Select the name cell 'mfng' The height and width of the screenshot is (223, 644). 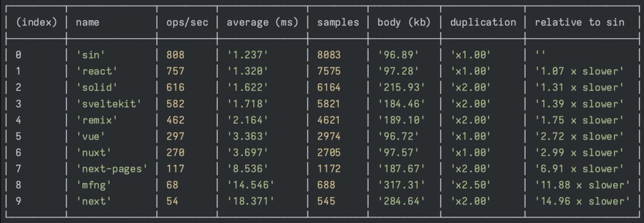(x=94, y=184)
